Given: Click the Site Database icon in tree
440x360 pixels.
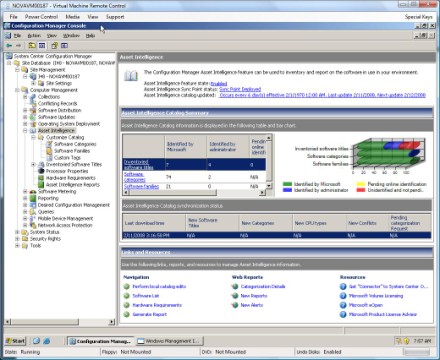Looking at the screenshot, I should (x=17, y=63).
